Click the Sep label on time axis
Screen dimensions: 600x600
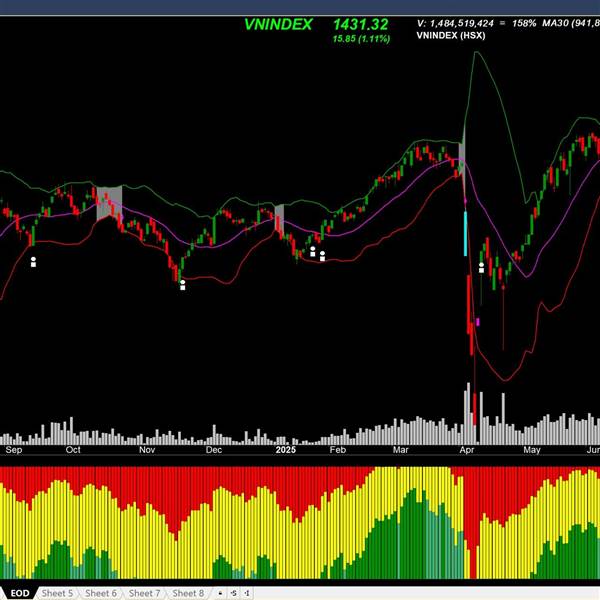pyautogui.click(x=14, y=450)
